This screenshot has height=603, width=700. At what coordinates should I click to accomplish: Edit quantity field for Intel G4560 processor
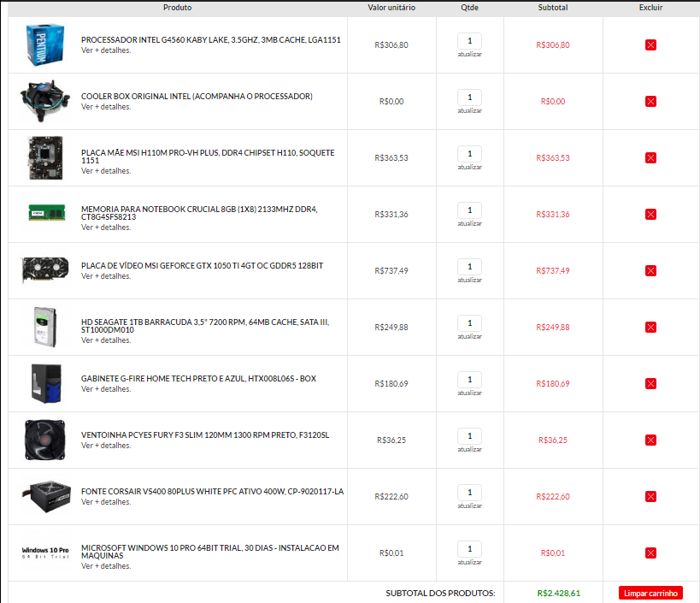(x=469, y=41)
